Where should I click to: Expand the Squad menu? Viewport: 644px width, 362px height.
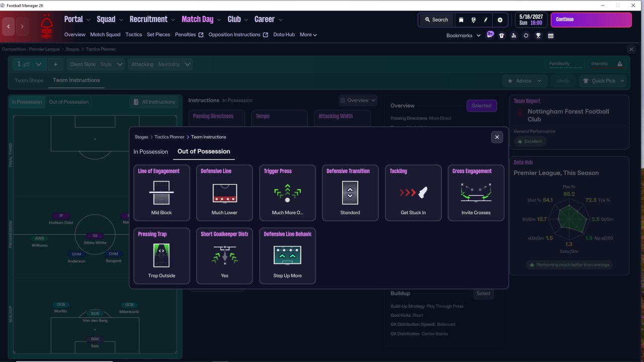click(x=110, y=19)
